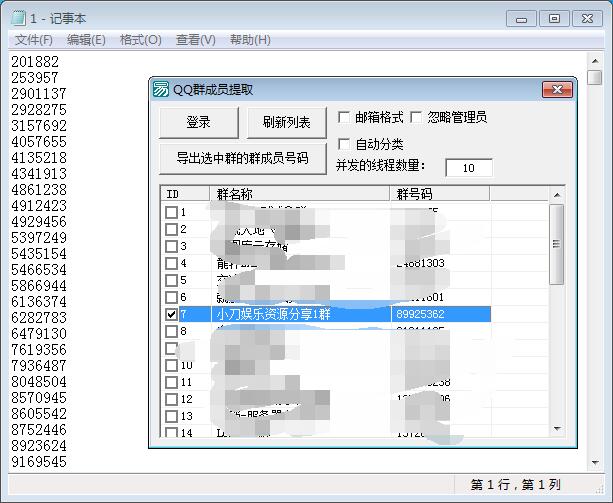Click number 7619356 in Notepad
Image resolution: width=613 pixels, height=503 pixels.
(39, 350)
